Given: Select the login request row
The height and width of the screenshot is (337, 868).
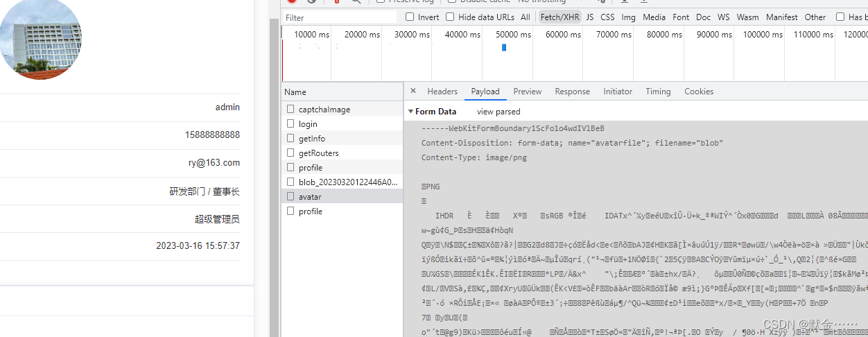Looking at the screenshot, I should pyautogui.click(x=342, y=124).
